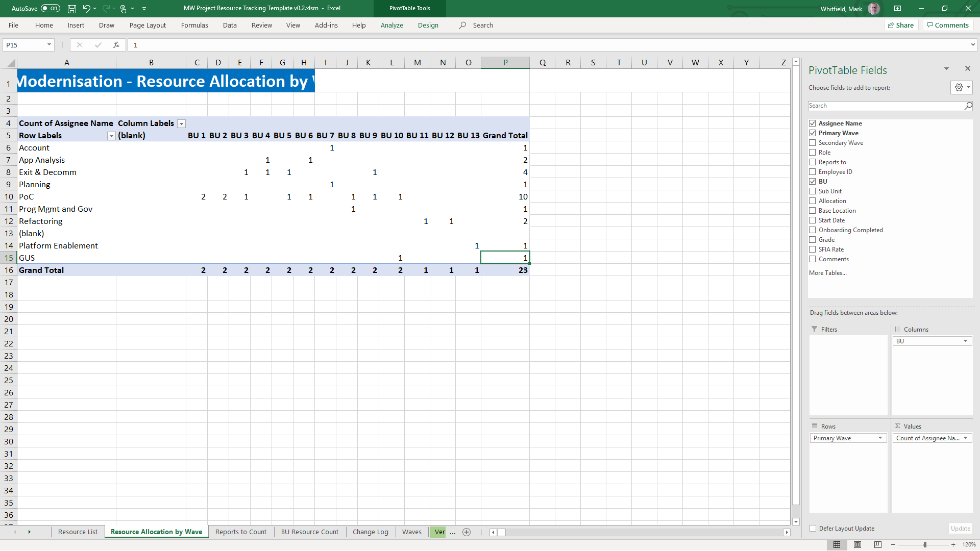The height and width of the screenshot is (551, 980).
Task: Uncheck the BU field checkbox
Action: point(813,182)
